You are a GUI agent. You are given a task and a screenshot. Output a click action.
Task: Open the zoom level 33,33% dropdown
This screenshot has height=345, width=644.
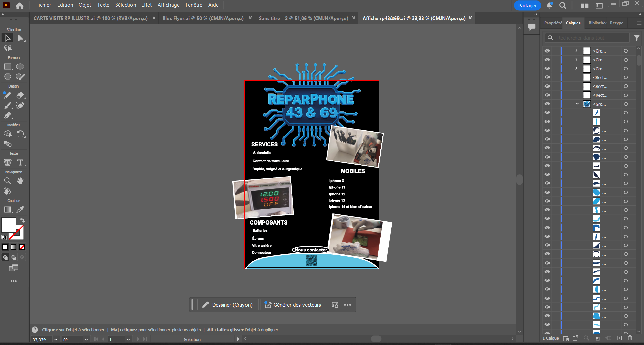[x=56, y=340]
